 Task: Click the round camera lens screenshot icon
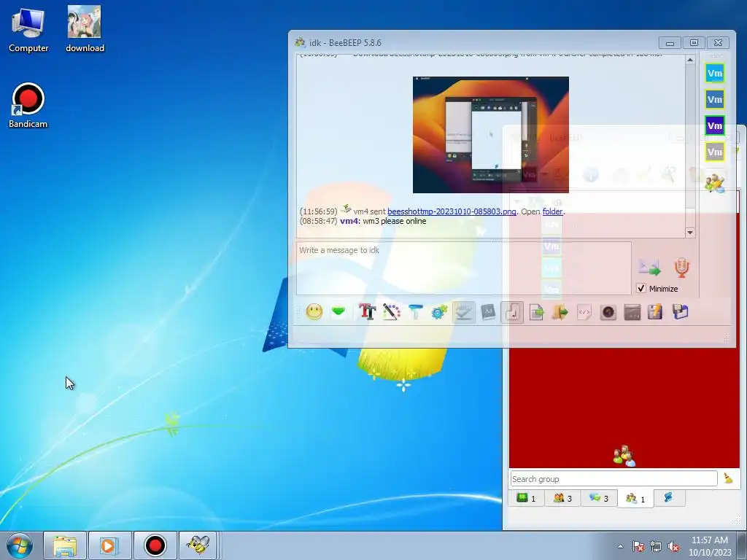(608, 312)
